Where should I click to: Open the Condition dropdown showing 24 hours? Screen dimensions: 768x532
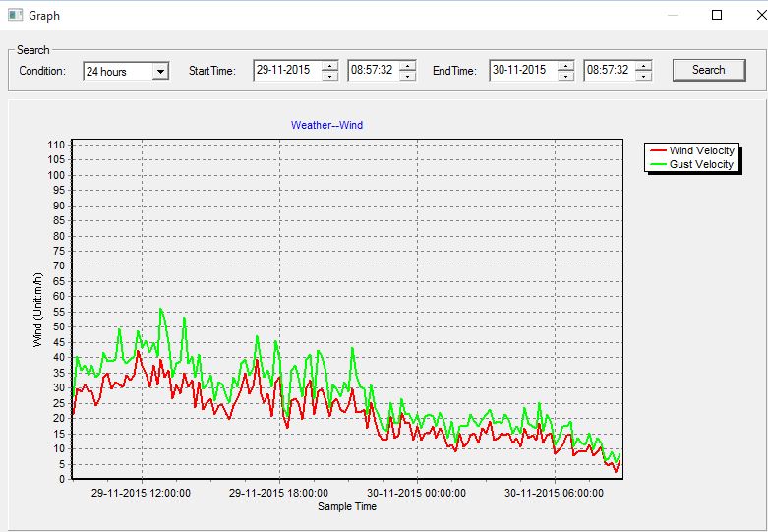[160, 72]
